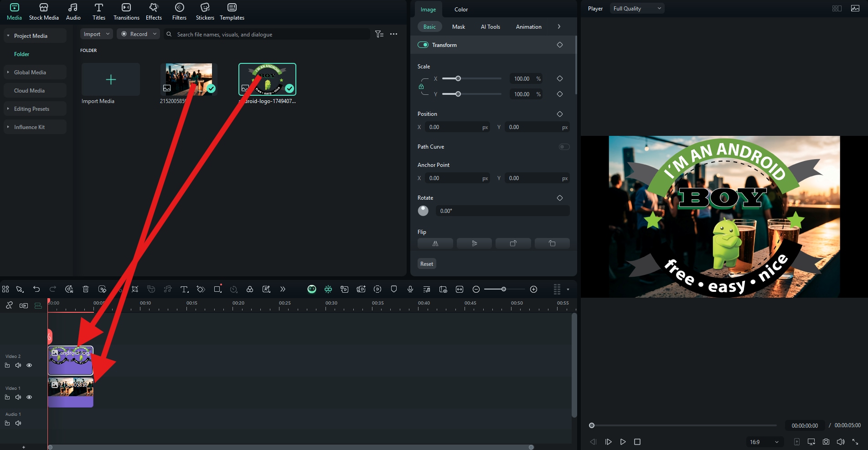Open the 16:9 aspect ratio dropdown
868x450 pixels.
[765, 442]
